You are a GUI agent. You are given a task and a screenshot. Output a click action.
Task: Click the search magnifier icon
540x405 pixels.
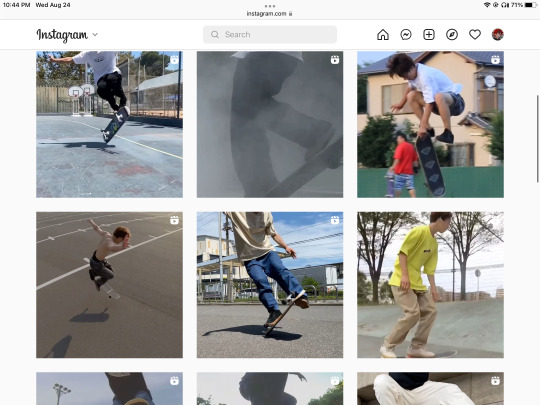point(215,34)
